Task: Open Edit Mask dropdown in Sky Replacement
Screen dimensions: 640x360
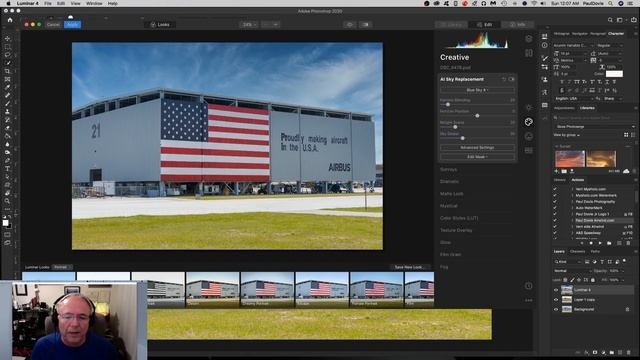Action: pos(477,157)
